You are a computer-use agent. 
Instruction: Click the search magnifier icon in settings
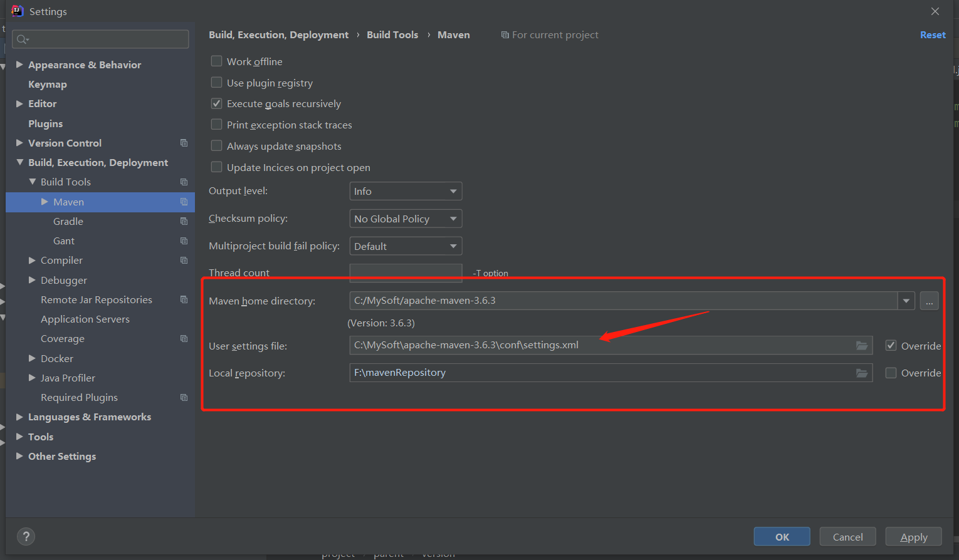tap(23, 39)
